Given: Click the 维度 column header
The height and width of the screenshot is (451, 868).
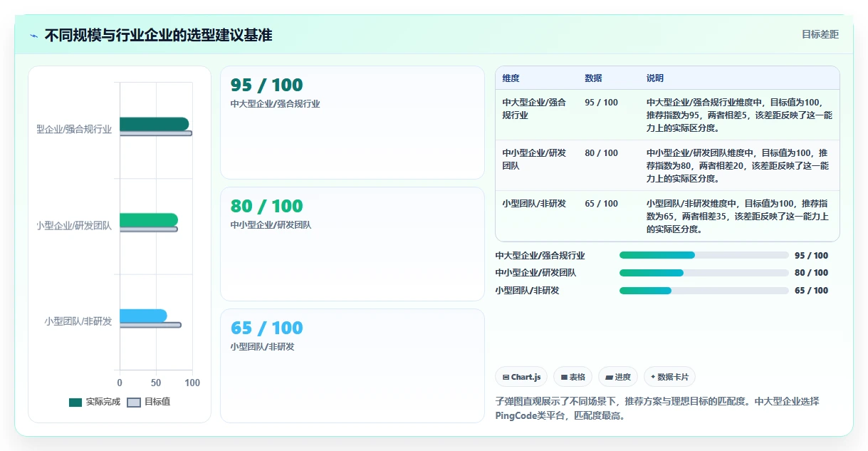Looking at the screenshot, I should [x=511, y=78].
